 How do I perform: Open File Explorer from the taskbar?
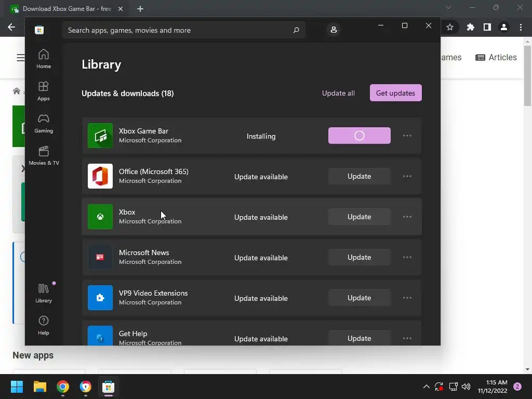(39, 387)
